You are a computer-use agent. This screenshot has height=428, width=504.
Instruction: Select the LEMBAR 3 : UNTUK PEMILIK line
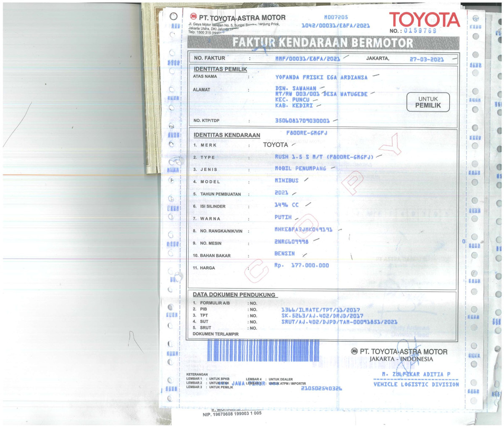[210, 387]
